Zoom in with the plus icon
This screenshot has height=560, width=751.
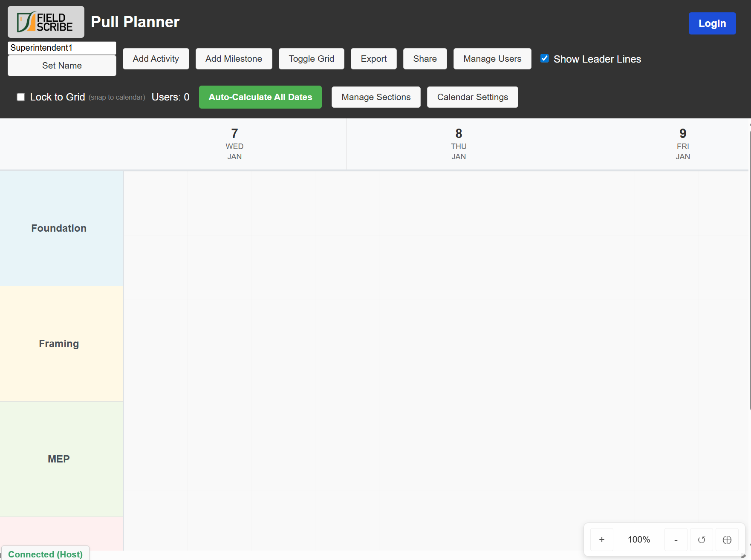tap(601, 540)
